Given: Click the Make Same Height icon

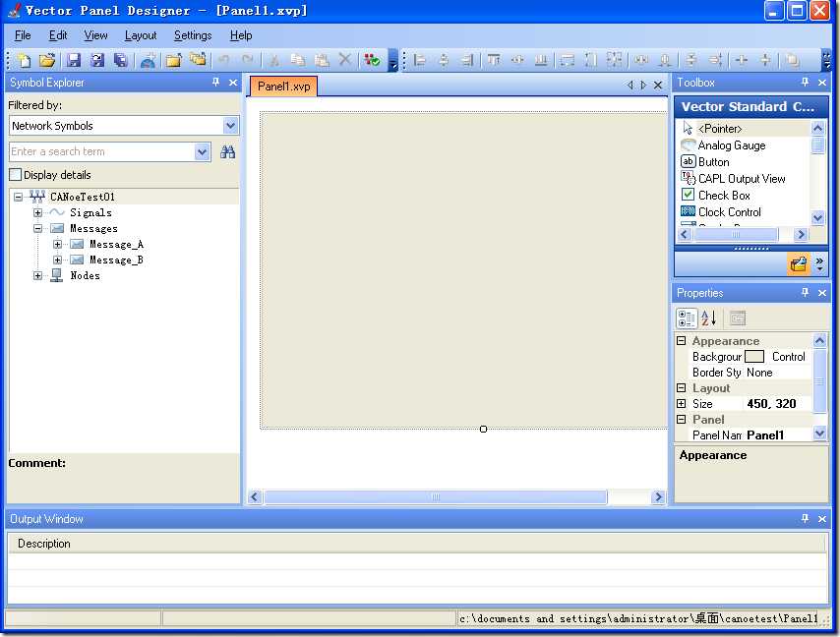Looking at the screenshot, I should [590, 61].
